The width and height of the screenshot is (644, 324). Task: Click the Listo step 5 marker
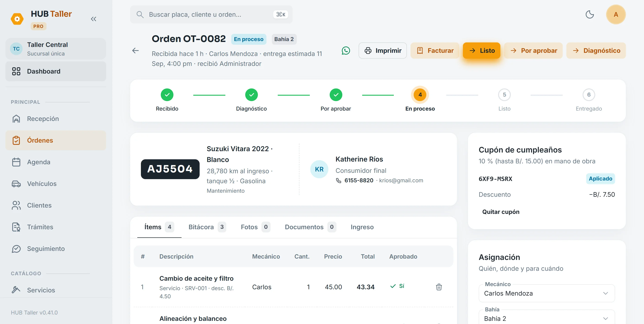[x=504, y=95]
